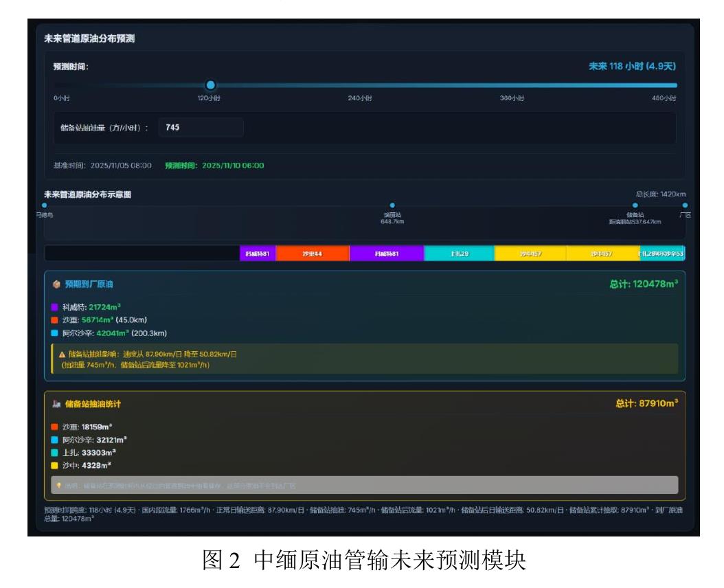Screen dimensions: 724x588
Task: Click the orange 沙重44 pipeline segment
Action: pyautogui.click(x=313, y=253)
